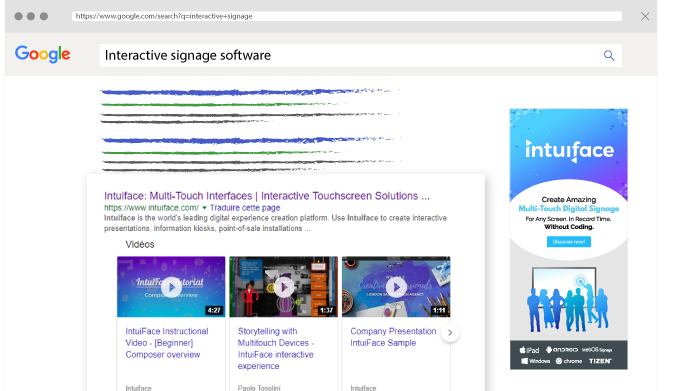
Task: Click the 1:11 duration badge
Action: coord(439,310)
